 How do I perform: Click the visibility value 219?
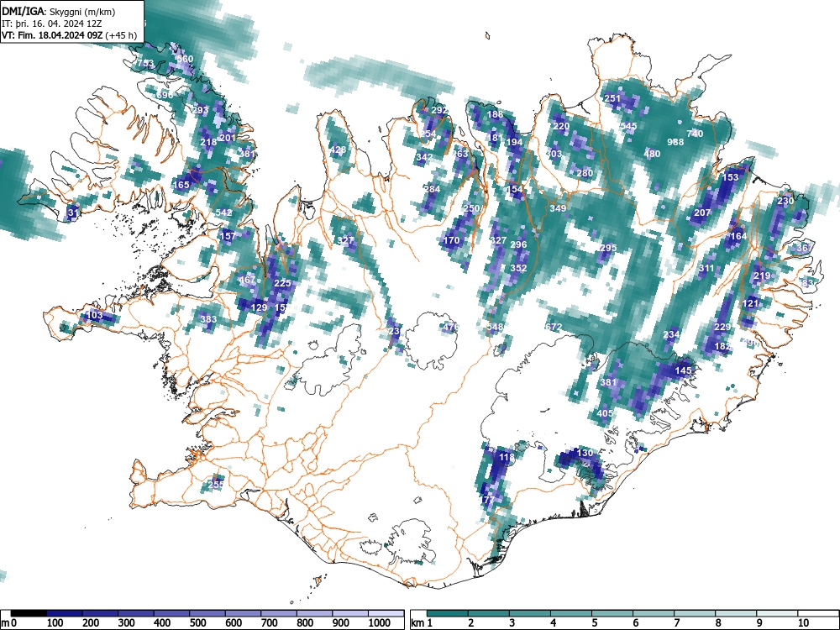pos(762,276)
